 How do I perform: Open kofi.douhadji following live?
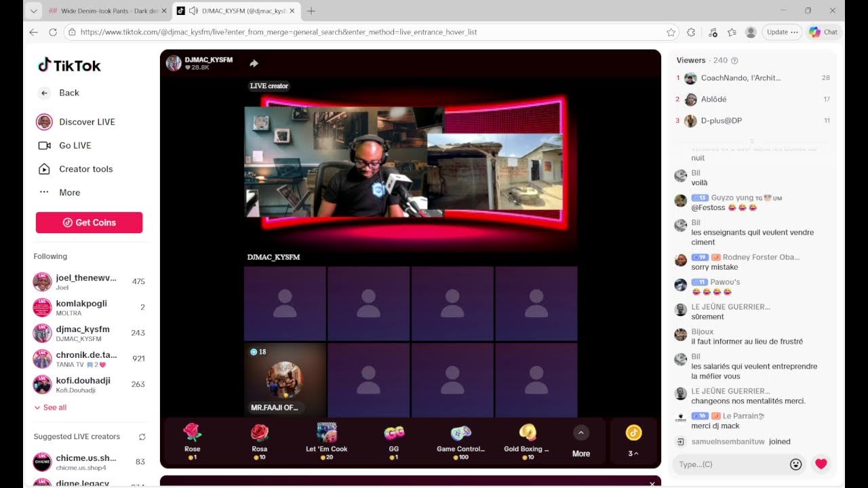[x=90, y=384]
